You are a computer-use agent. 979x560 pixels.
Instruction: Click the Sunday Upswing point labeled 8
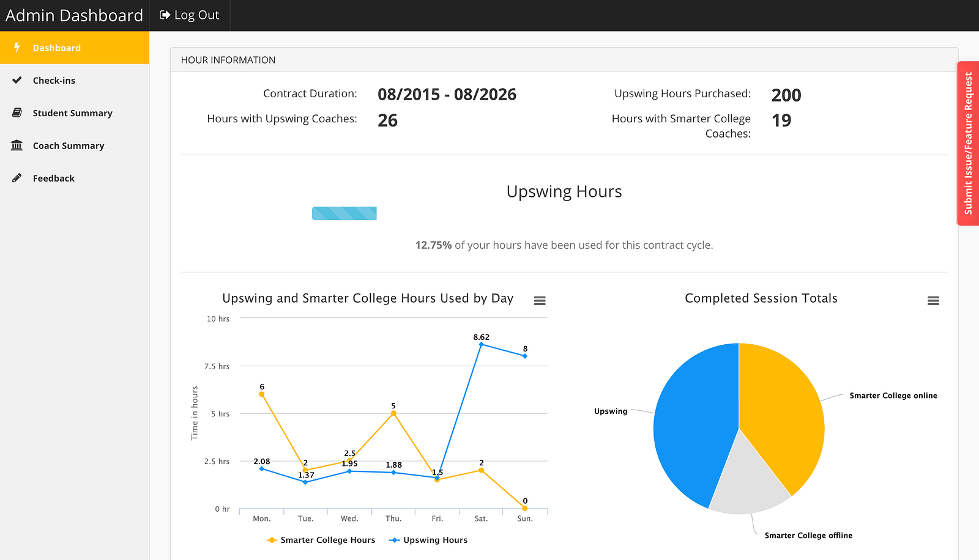(x=525, y=356)
